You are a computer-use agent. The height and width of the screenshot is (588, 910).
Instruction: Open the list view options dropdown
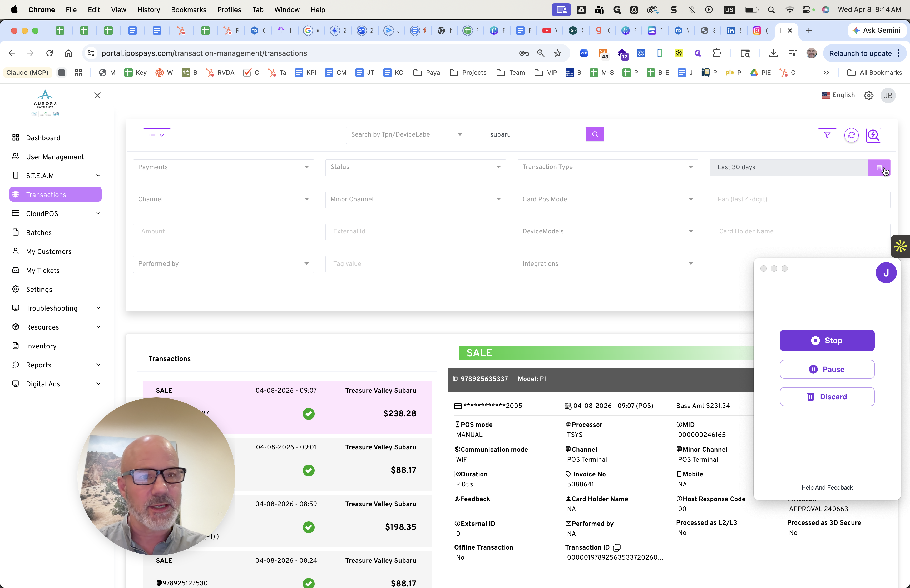157,135
